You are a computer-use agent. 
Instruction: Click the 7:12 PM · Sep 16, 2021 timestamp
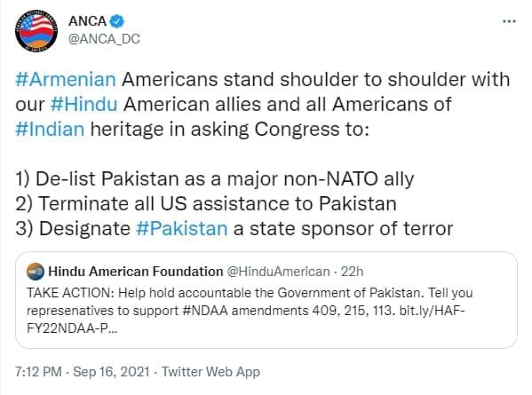coord(83,372)
